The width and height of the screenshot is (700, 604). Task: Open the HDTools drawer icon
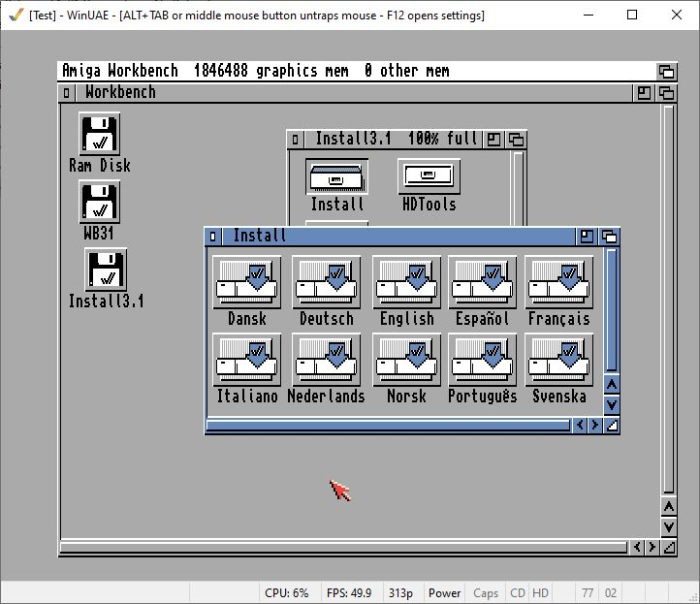point(429,176)
